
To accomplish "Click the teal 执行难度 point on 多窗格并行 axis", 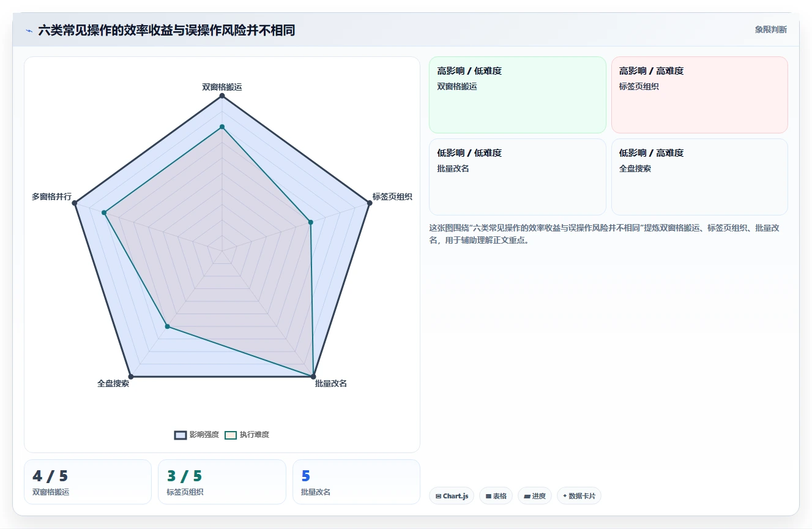I will point(104,213).
